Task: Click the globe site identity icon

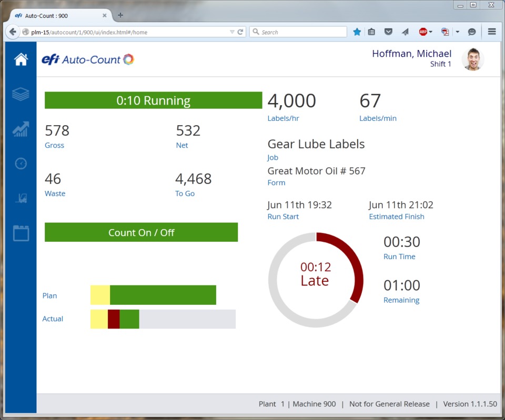Action: tap(25, 32)
